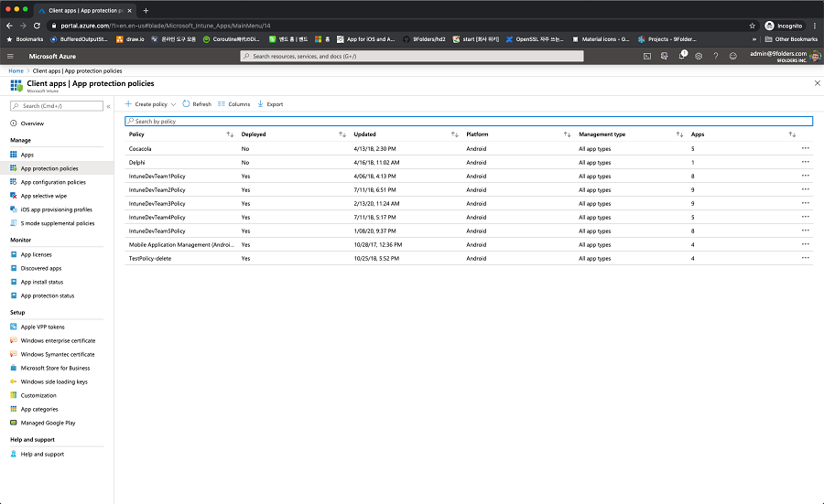Click App categories icon
824x504 pixels.
(14, 409)
